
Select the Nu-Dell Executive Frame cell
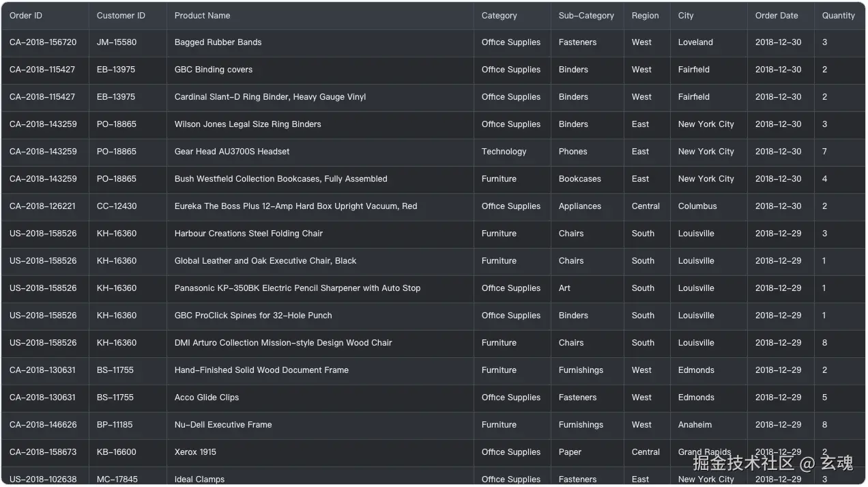click(x=223, y=425)
